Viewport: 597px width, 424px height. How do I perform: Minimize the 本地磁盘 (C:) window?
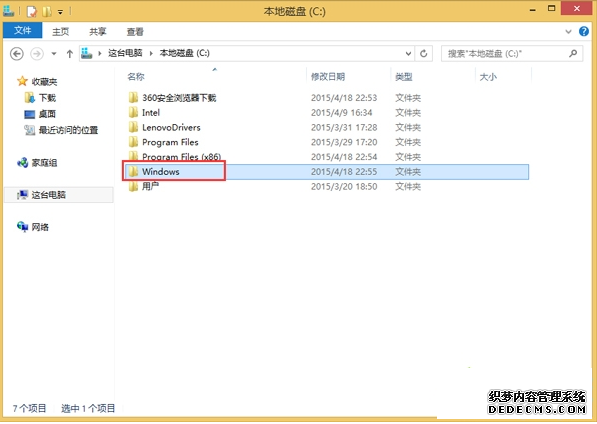point(533,10)
